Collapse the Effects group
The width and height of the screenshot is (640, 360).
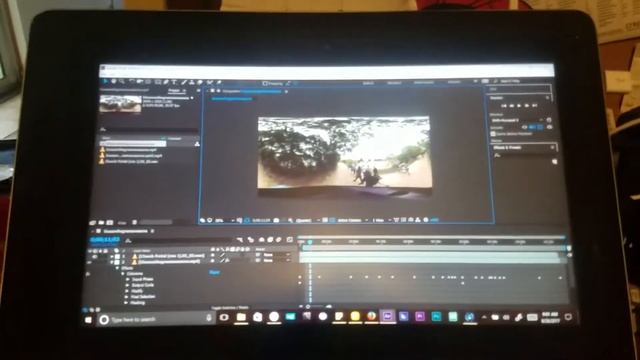(118, 268)
